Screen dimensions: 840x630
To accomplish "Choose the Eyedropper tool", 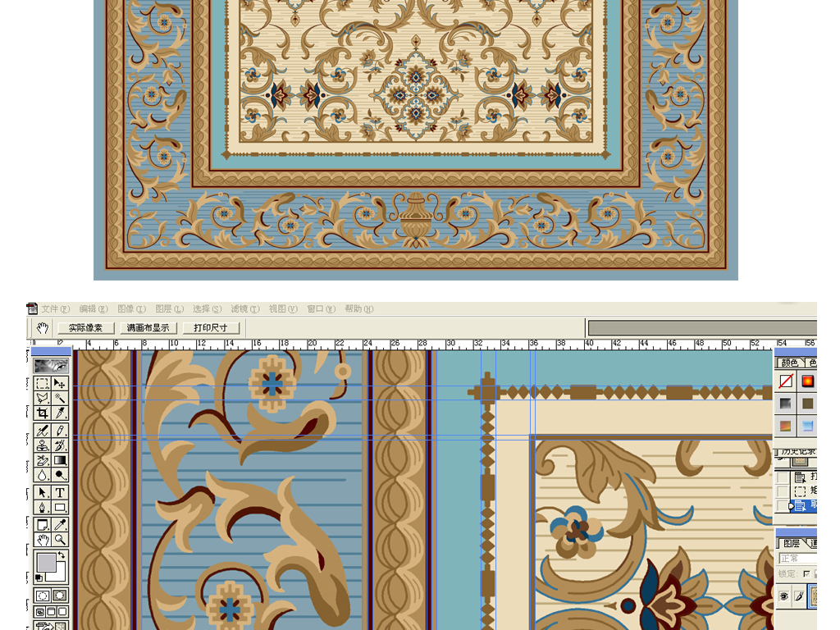I will tap(60, 524).
